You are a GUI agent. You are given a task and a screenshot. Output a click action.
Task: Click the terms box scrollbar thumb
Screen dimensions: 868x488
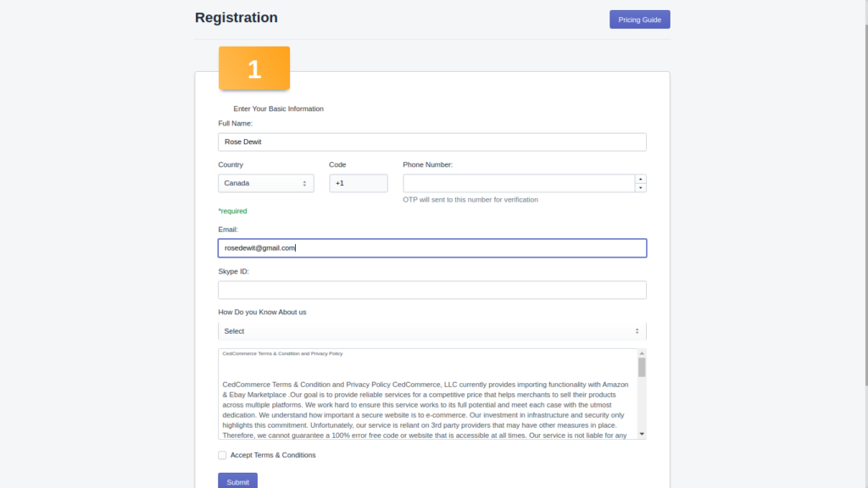coord(642,368)
